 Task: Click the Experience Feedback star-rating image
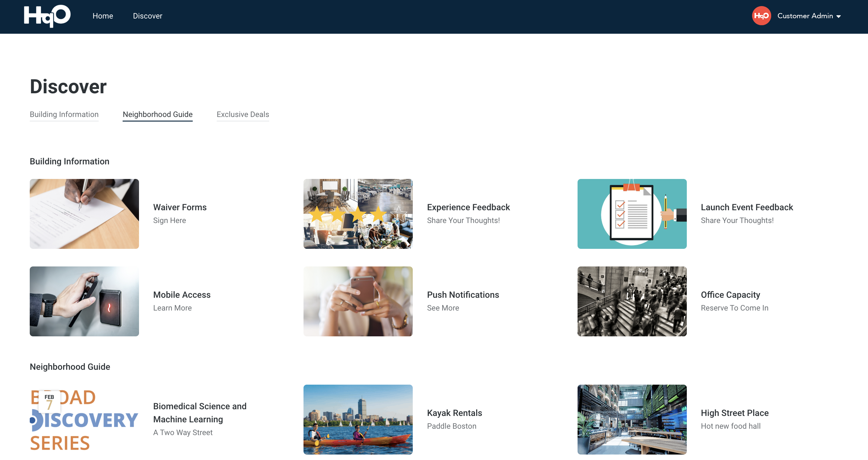pos(358,214)
